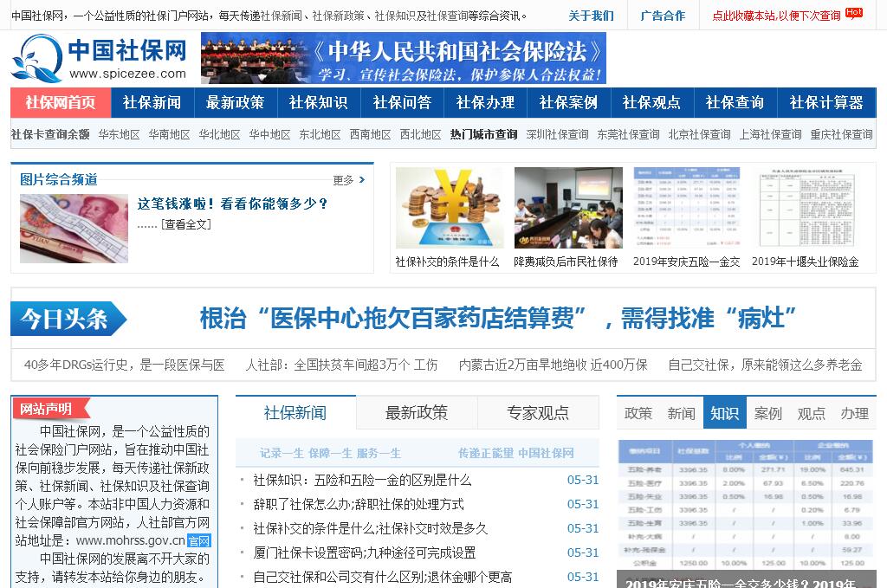Screen dimensions: 887x588
Task: Open the 2019年十堰失业保险金 thumbnail
Action: 806,208
